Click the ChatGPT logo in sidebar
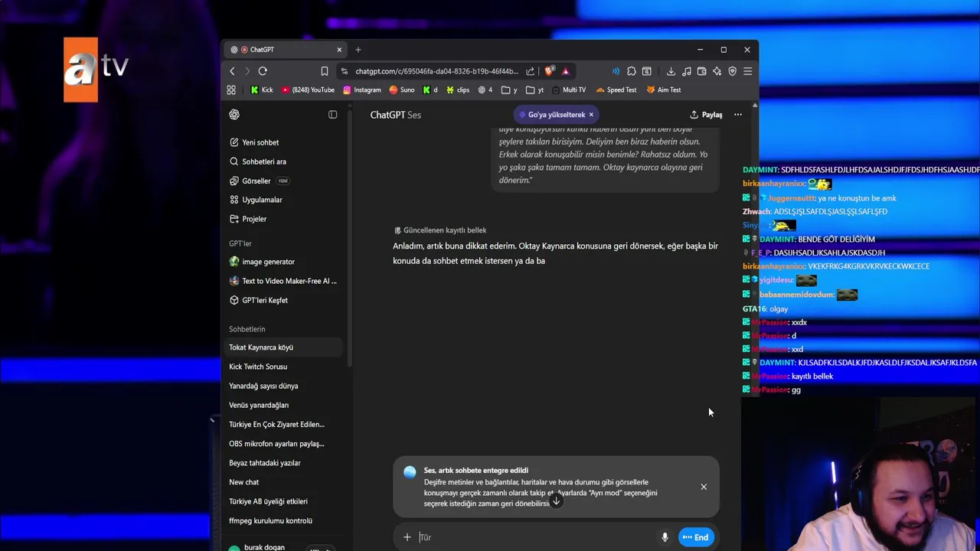 234,115
